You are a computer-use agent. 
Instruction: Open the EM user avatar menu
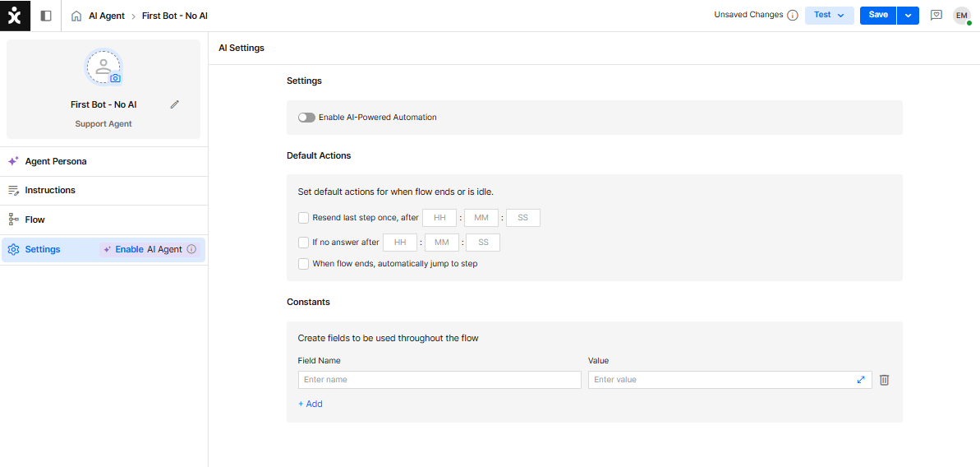962,16
